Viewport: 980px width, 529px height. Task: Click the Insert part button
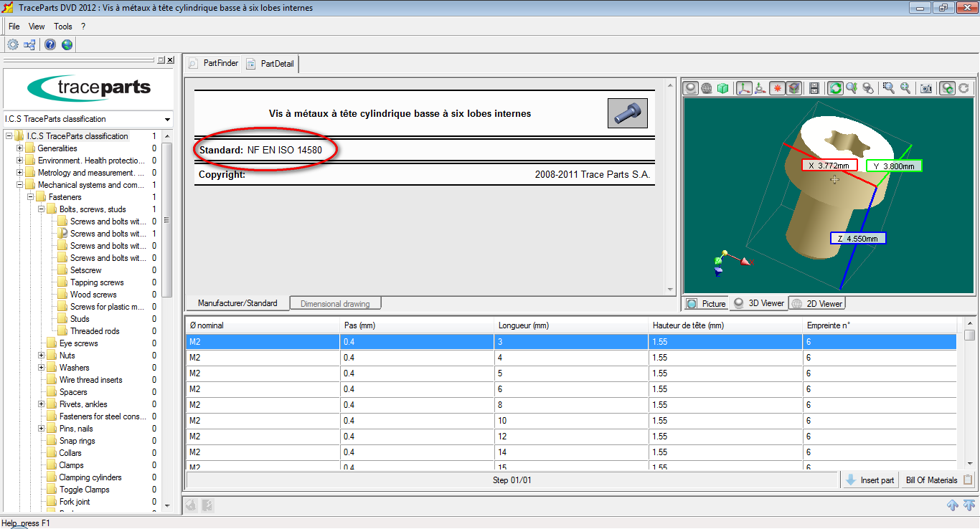pos(870,480)
